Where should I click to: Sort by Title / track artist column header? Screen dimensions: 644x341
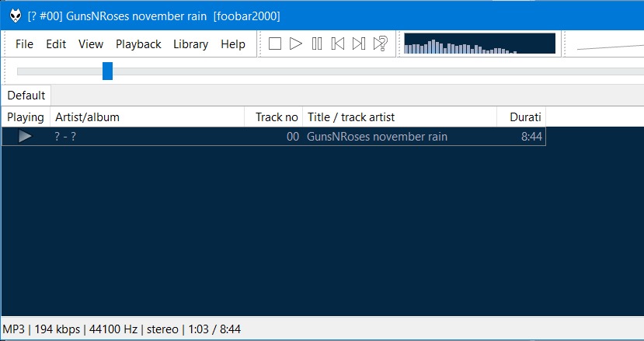[399, 117]
